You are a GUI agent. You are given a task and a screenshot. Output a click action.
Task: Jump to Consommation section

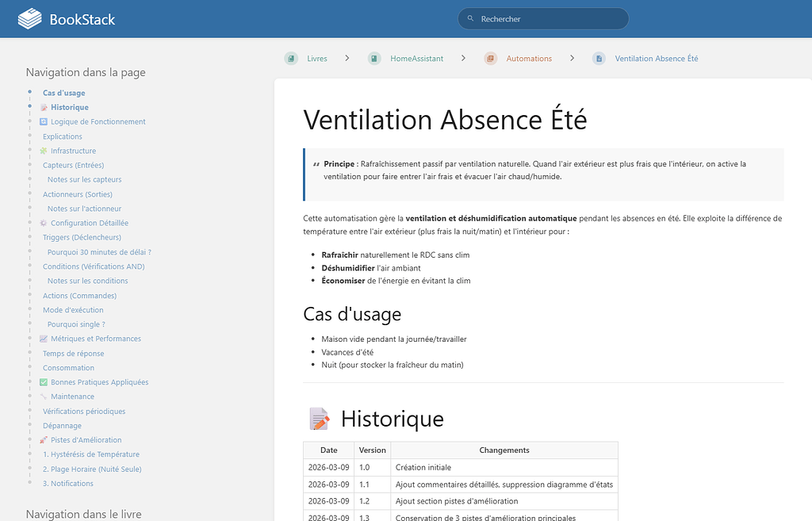tap(68, 368)
